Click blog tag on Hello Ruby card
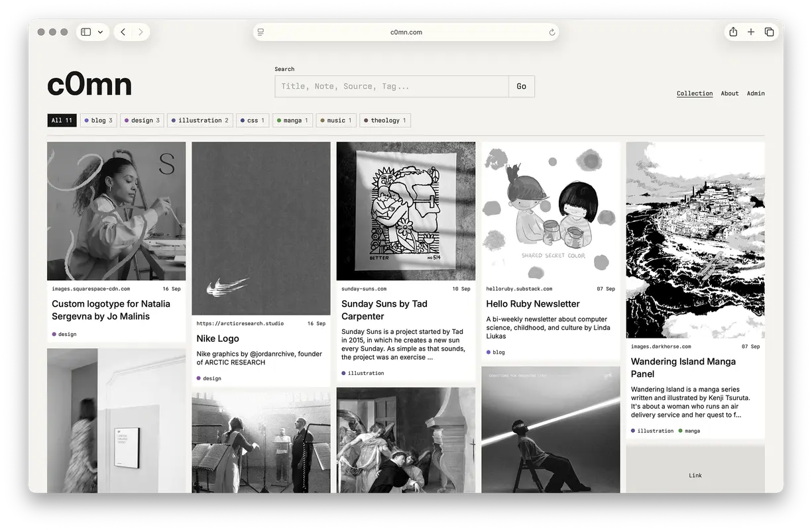Screen dimensions: 812x530 (496, 352)
